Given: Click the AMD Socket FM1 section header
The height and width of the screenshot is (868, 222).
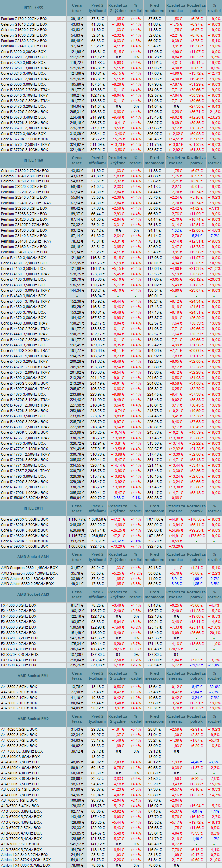Looking at the screenshot, I should coord(33,676).
